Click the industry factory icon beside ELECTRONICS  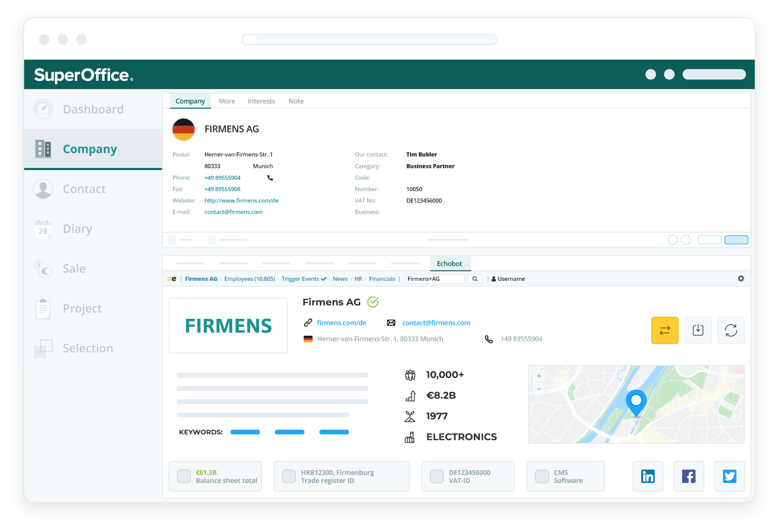coord(410,437)
